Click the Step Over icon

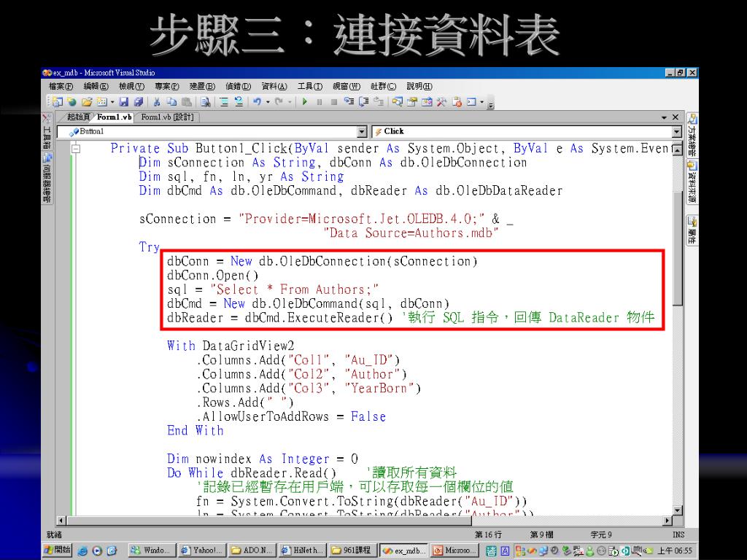pos(364,101)
